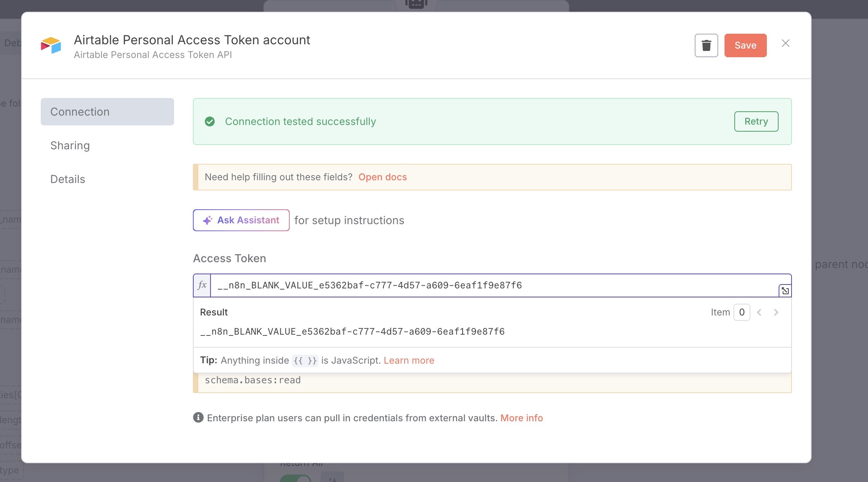Toggle the Return All switch behind dialog
868x482 pixels.
click(296, 478)
